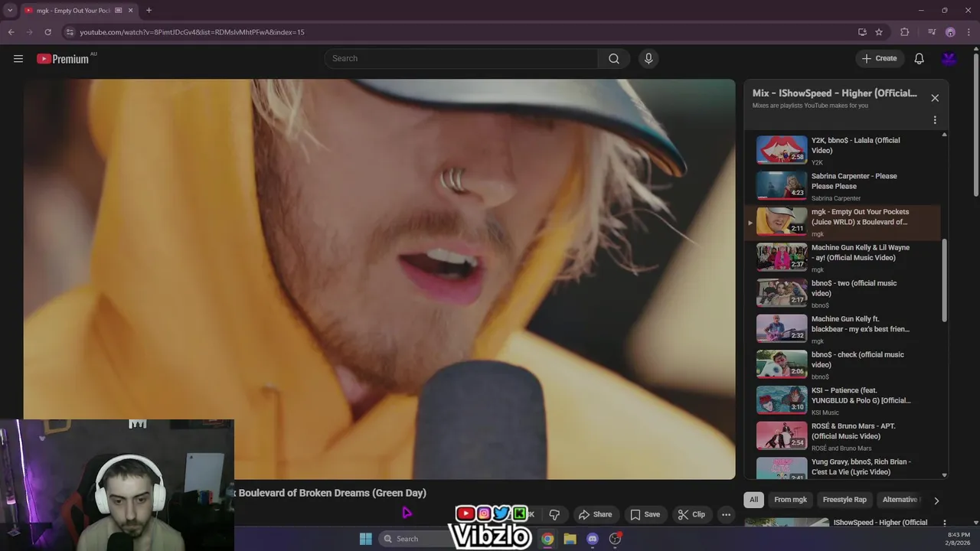
Task: Select the From mgk chip
Action: 790,500
